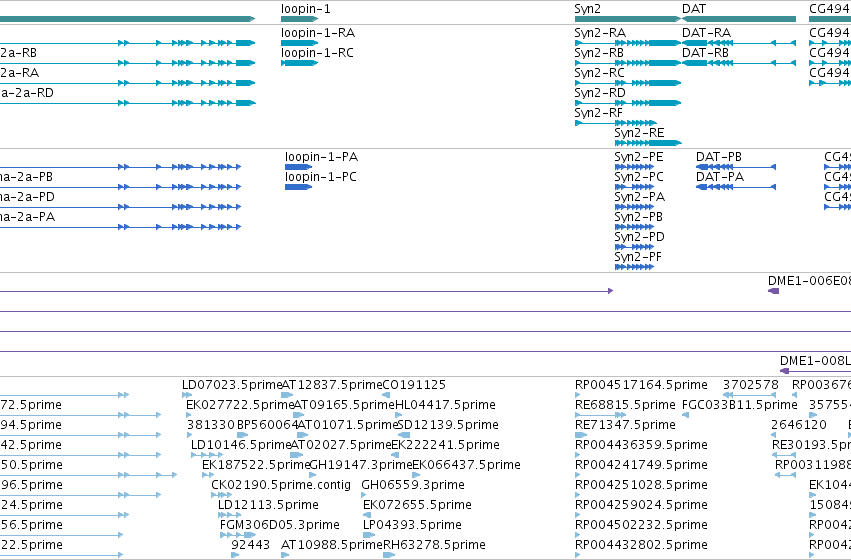Click the LD12113.5prime EST label

click(x=268, y=505)
